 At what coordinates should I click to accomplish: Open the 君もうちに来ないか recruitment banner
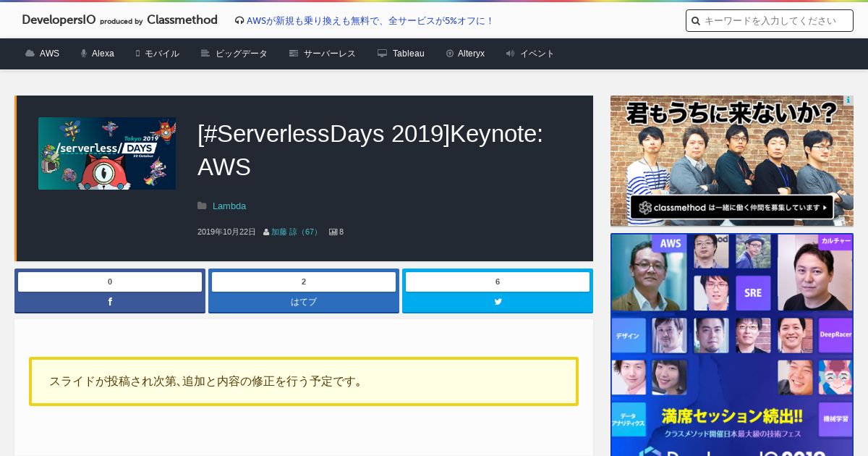click(x=732, y=161)
